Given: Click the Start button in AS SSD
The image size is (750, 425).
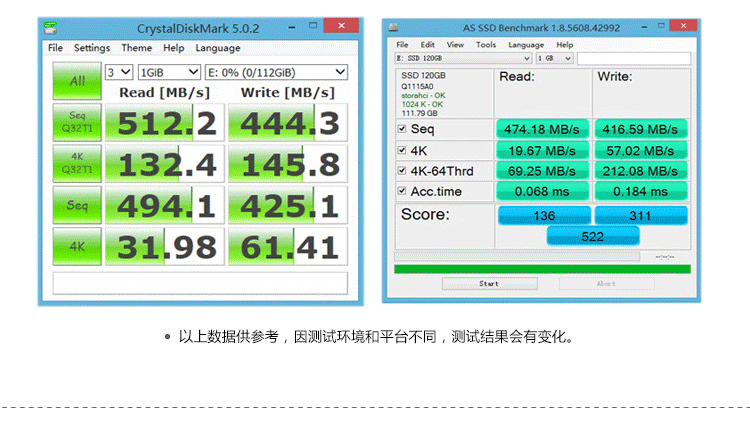Looking at the screenshot, I should coord(489,283).
